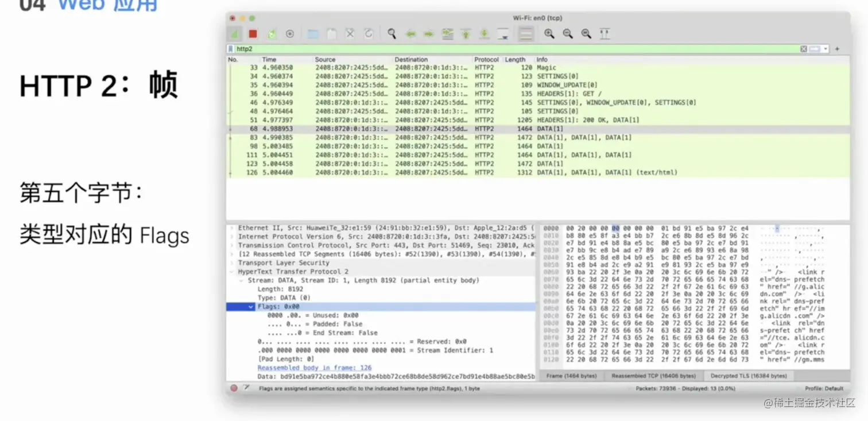This screenshot has width=868, height=421.
Task: Apply the display filter with the arrow
Action: pos(815,49)
